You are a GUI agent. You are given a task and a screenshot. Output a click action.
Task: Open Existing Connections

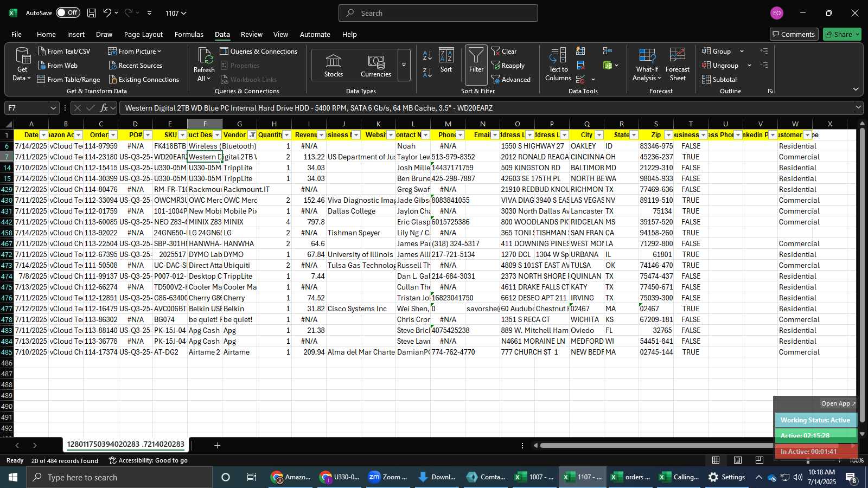tap(144, 79)
